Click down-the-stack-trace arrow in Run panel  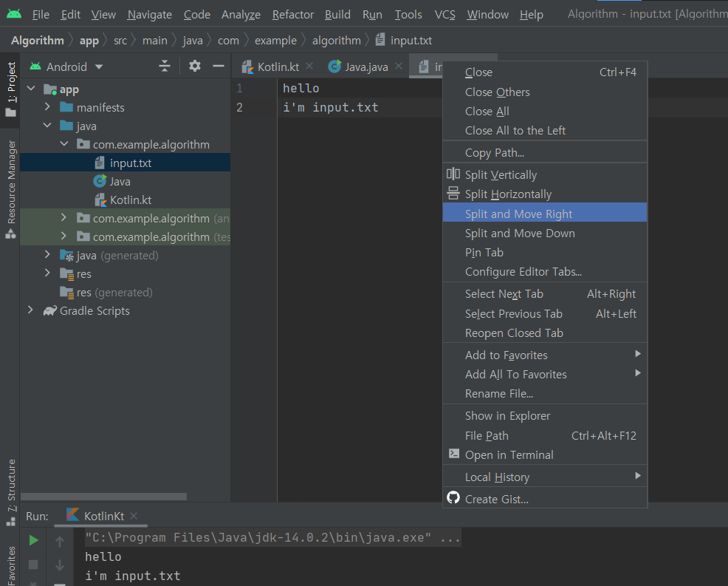pos(60,565)
